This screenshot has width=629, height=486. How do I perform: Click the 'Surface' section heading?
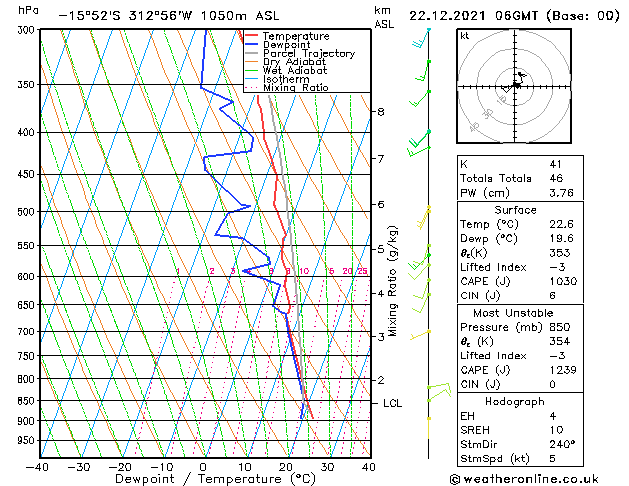point(515,210)
